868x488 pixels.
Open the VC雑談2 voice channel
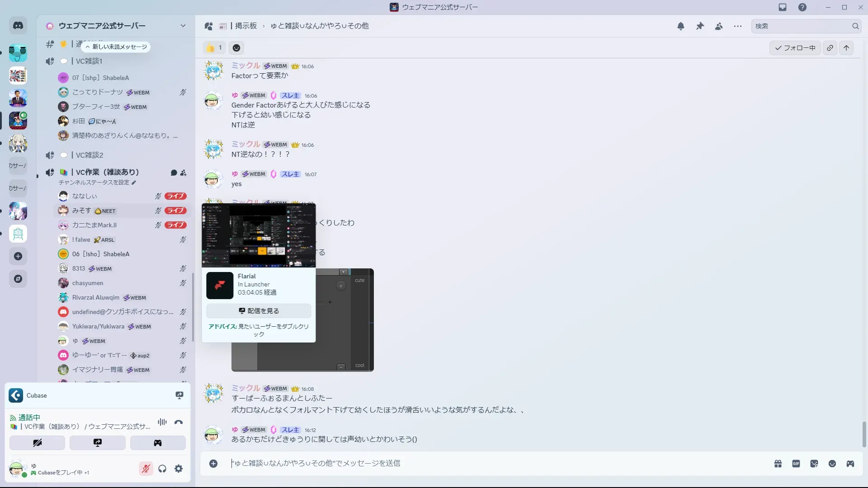(x=90, y=155)
